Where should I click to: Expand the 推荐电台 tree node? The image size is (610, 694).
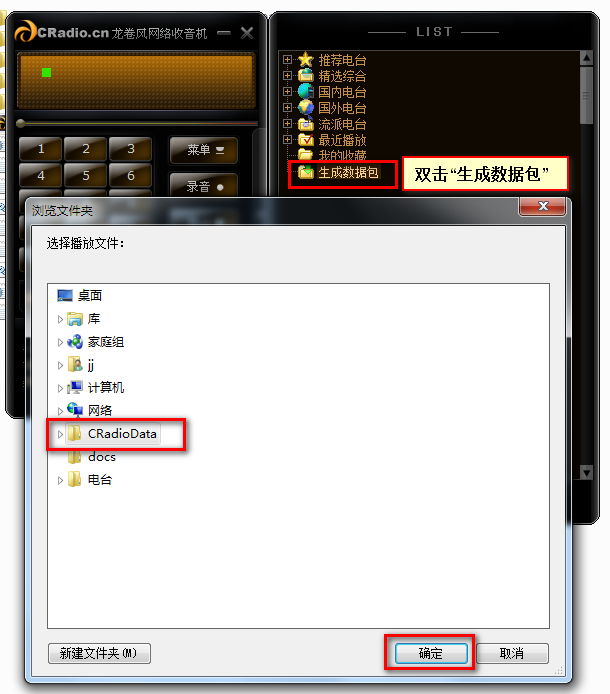pyautogui.click(x=287, y=59)
